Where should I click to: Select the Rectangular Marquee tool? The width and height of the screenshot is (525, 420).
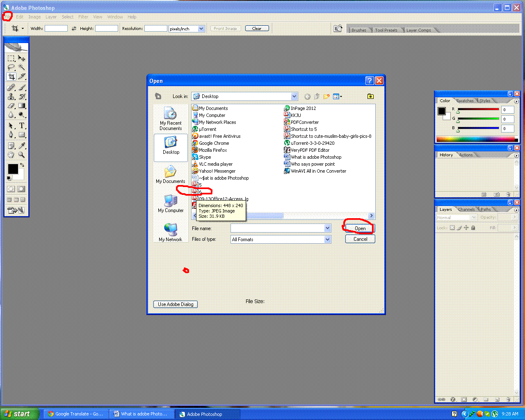11,59
